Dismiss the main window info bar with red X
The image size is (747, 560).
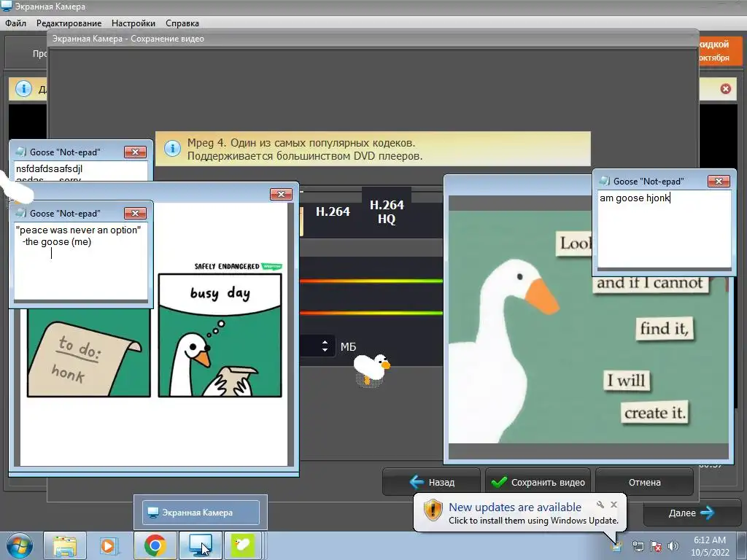click(x=725, y=89)
